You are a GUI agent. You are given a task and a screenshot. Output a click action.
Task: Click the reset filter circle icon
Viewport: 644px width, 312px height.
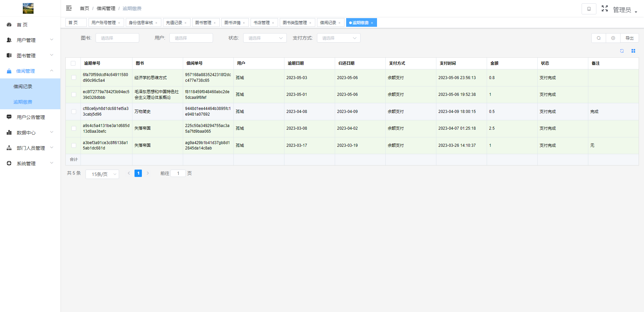pyautogui.click(x=613, y=38)
